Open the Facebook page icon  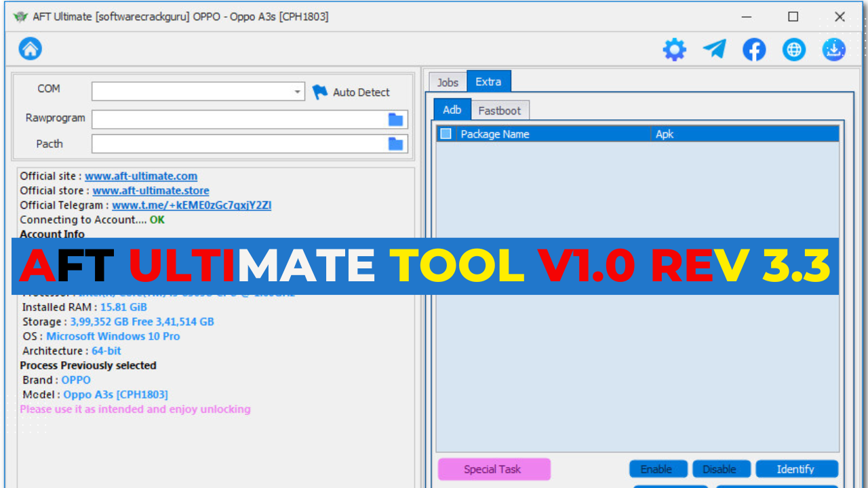(754, 49)
